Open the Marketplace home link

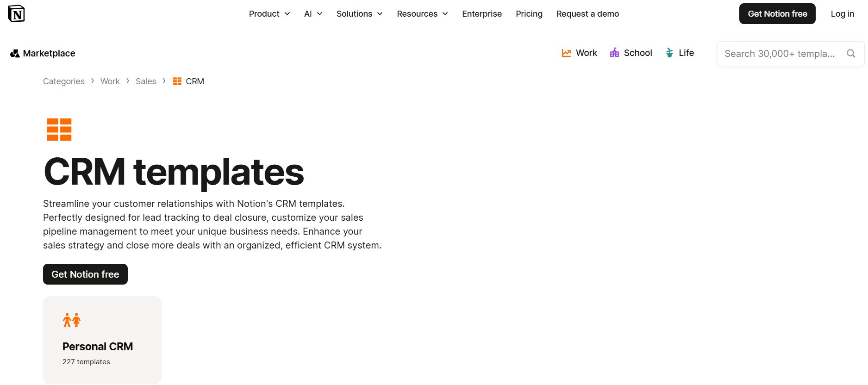tap(43, 54)
